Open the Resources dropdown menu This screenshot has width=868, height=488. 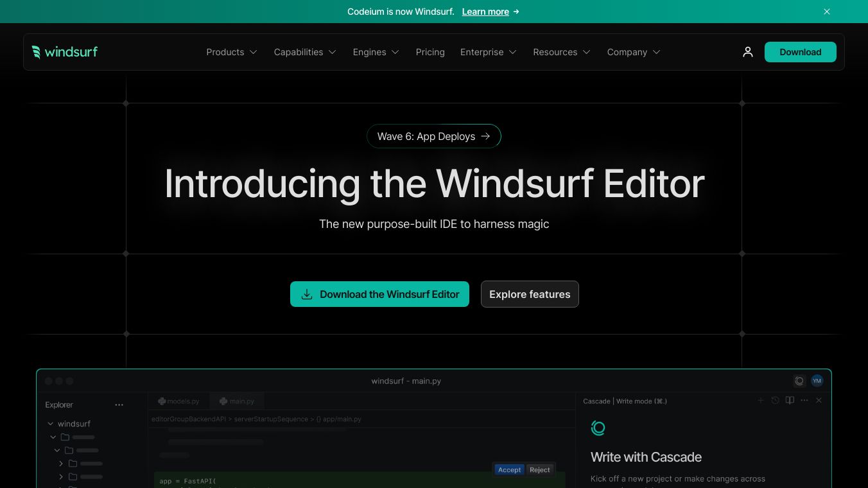[561, 52]
